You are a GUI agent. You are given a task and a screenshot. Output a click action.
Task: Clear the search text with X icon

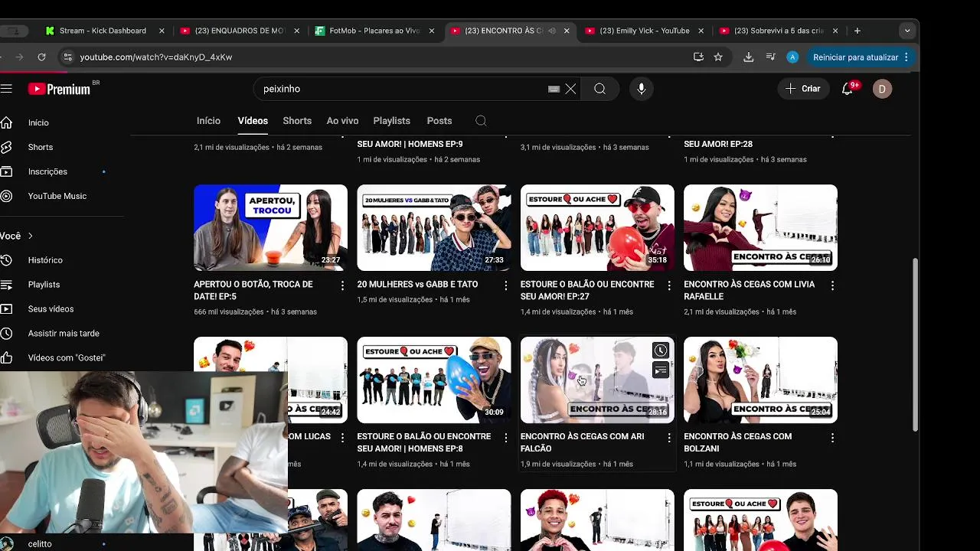[570, 89]
